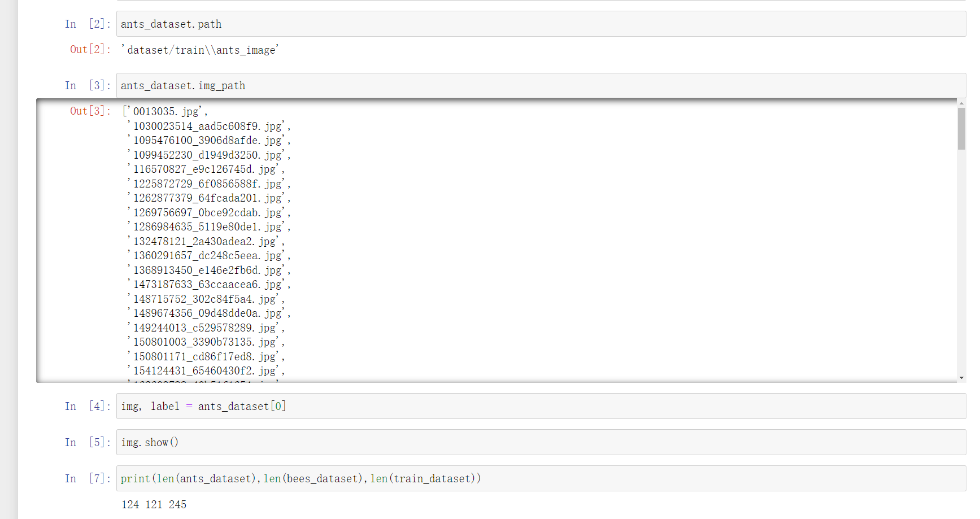
Task: Click the In [2] prompt label
Action: tap(88, 24)
